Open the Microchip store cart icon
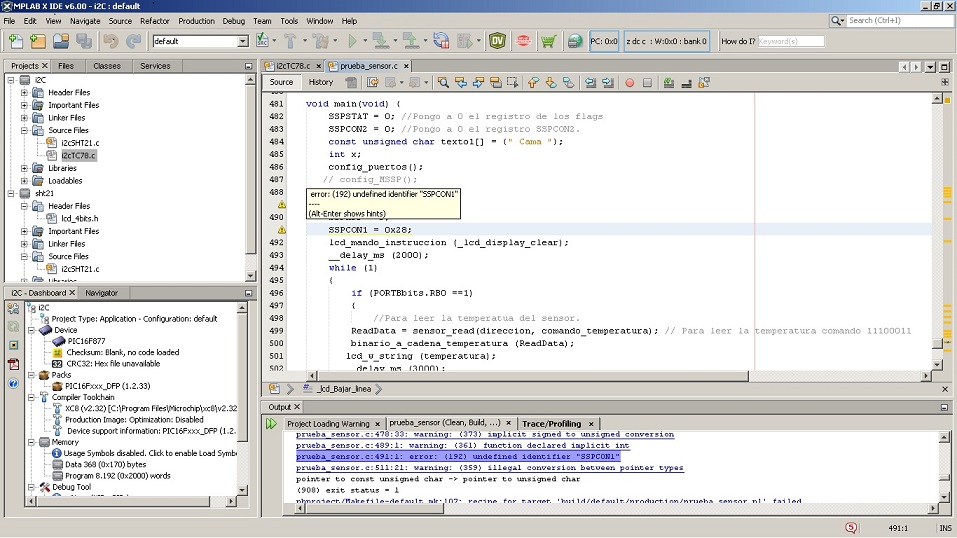Screen dimensions: 957x538 (548, 41)
